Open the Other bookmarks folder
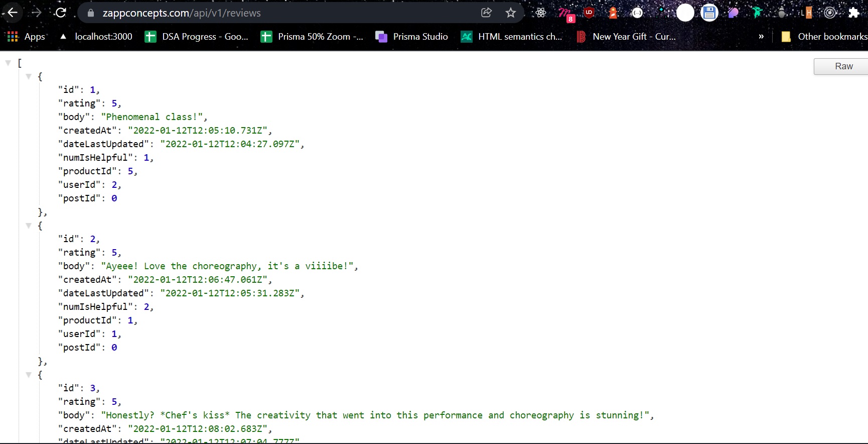Image resolution: width=868 pixels, height=444 pixels. 824,37
